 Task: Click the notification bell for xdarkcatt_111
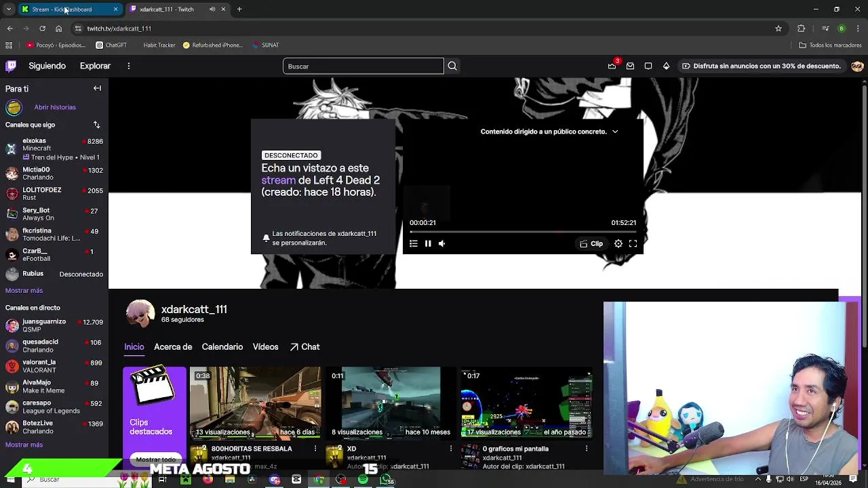tap(266, 238)
